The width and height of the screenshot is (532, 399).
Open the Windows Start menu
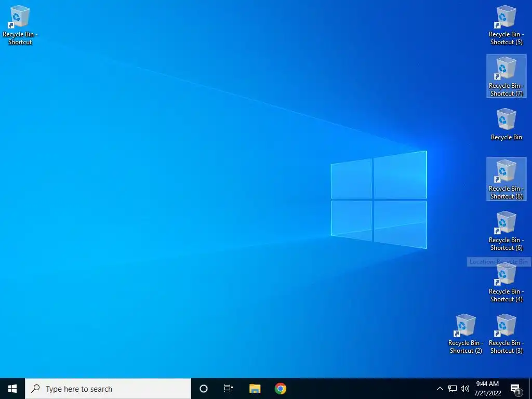[x=12, y=389]
